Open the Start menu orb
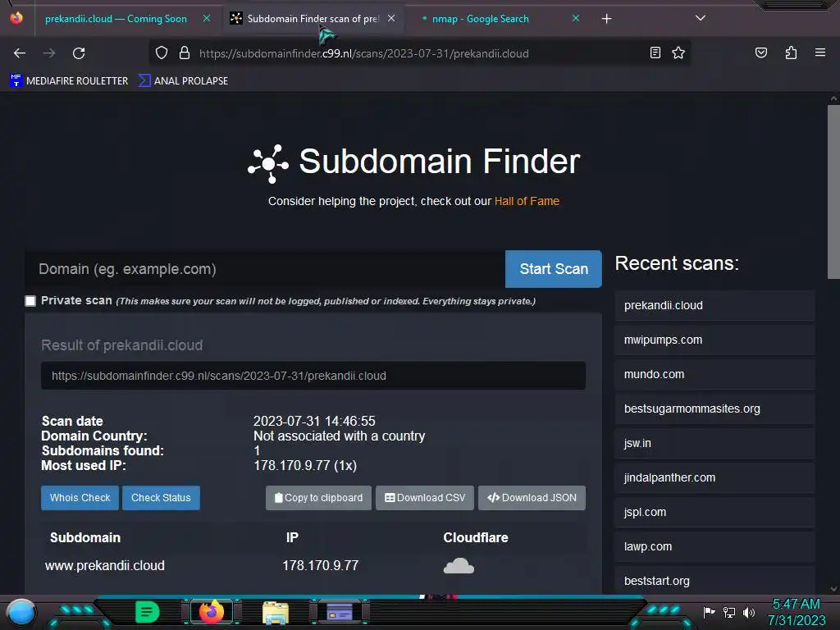Viewport: 840px width, 630px height. [21, 612]
